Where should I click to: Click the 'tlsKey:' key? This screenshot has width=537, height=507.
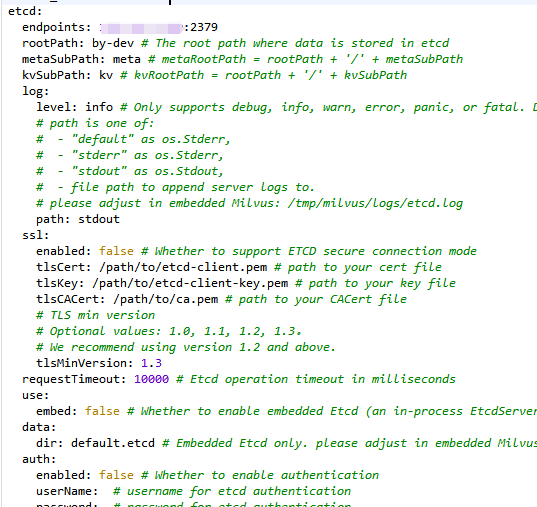click(x=60, y=283)
